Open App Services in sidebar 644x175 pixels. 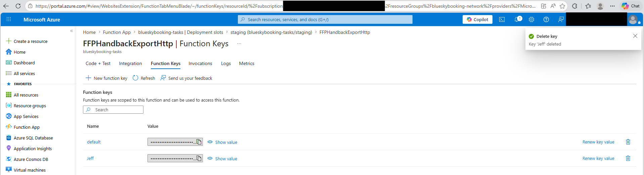click(x=22, y=116)
